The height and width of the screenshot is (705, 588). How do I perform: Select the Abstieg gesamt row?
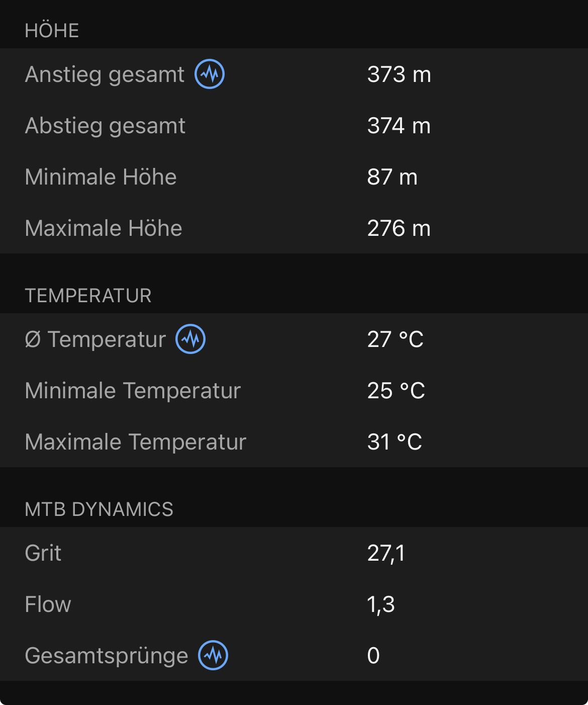[x=294, y=126]
